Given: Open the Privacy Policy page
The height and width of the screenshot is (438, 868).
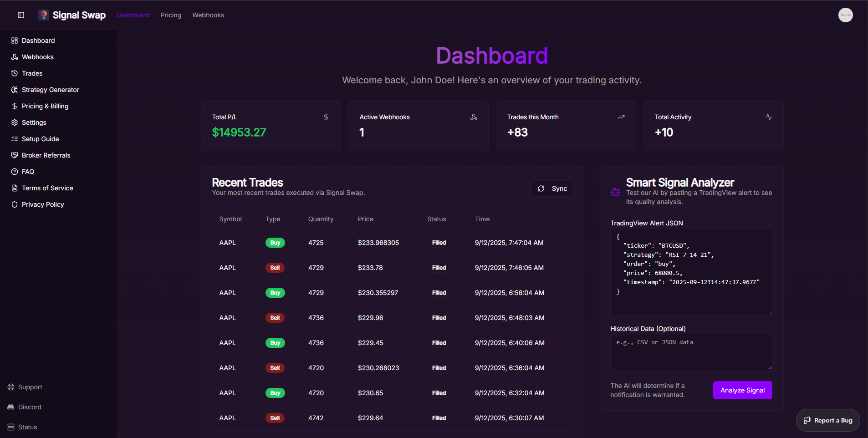Looking at the screenshot, I should (x=42, y=204).
